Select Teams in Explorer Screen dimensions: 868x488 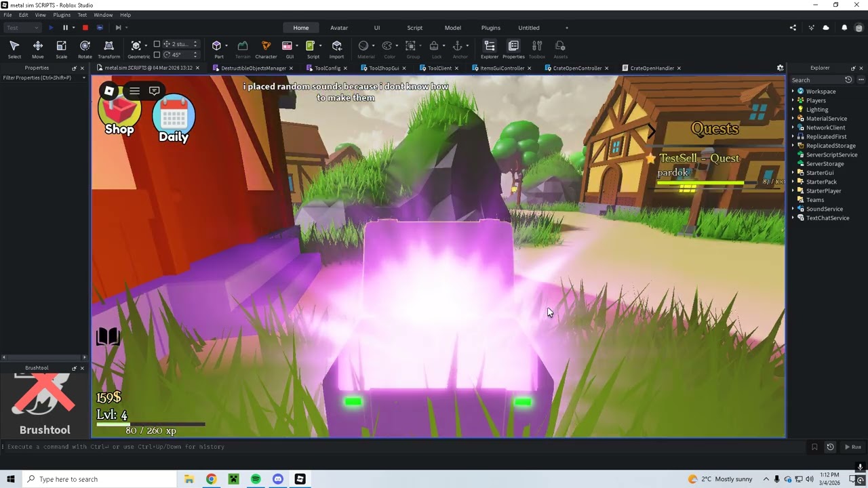click(815, 200)
